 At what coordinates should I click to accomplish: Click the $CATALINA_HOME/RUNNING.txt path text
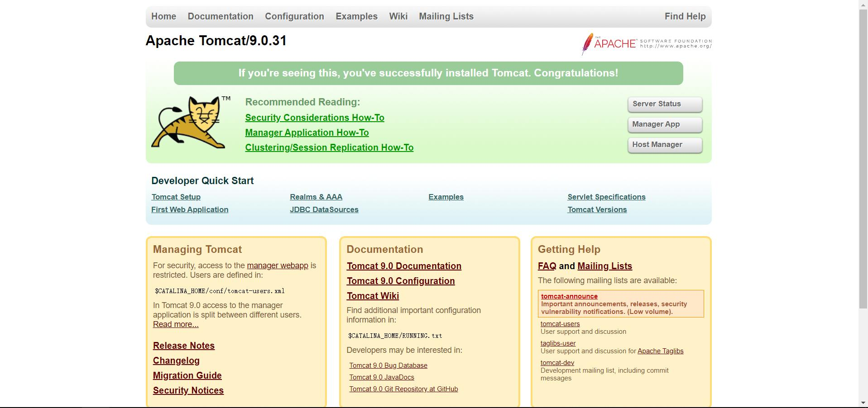coord(395,336)
